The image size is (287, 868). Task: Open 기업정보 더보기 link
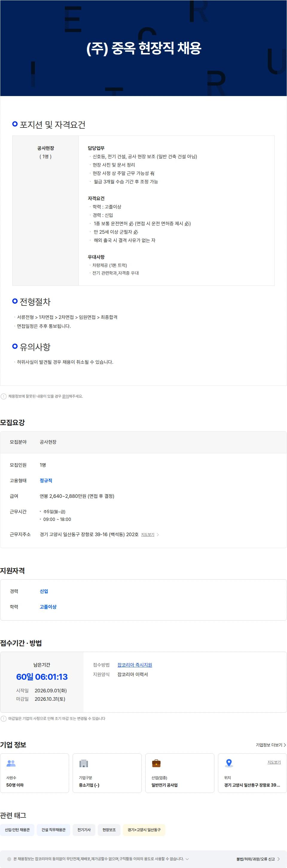click(x=271, y=745)
